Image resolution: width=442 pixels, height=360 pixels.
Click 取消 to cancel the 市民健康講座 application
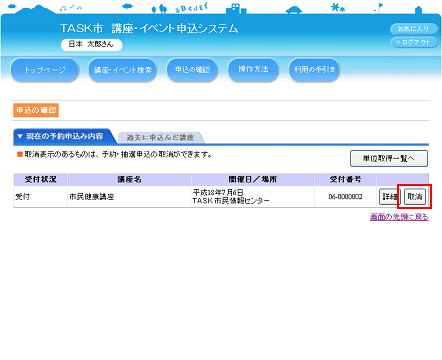coord(415,197)
